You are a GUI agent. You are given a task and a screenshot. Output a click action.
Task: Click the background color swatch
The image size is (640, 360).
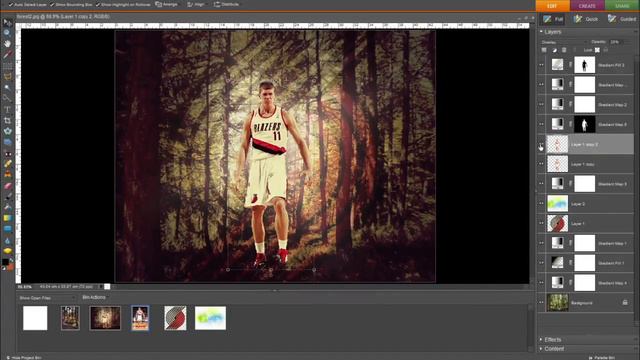click(x=10, y=267)
